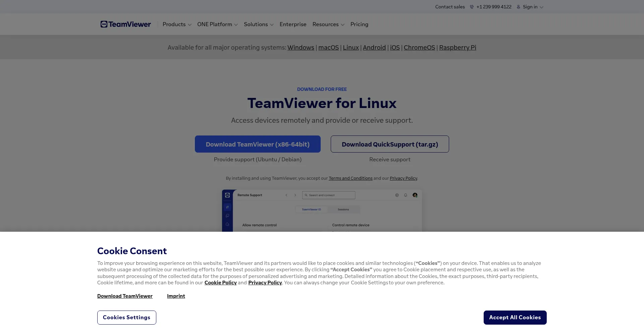The image size is (644, 333).
Task: Click Remote Support title in preview
Action: pos(250,195)
